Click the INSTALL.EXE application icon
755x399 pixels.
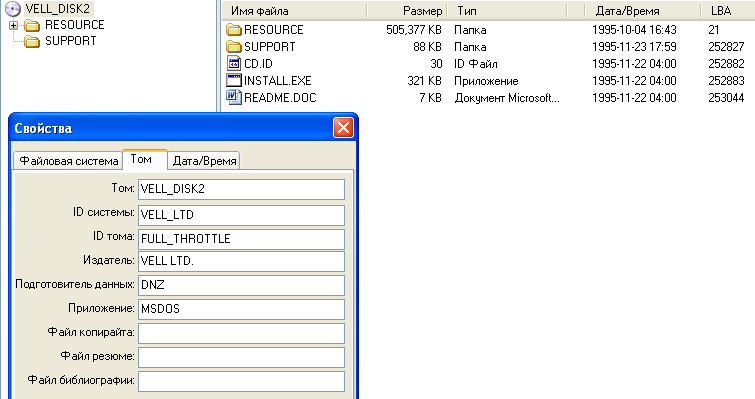234,80
